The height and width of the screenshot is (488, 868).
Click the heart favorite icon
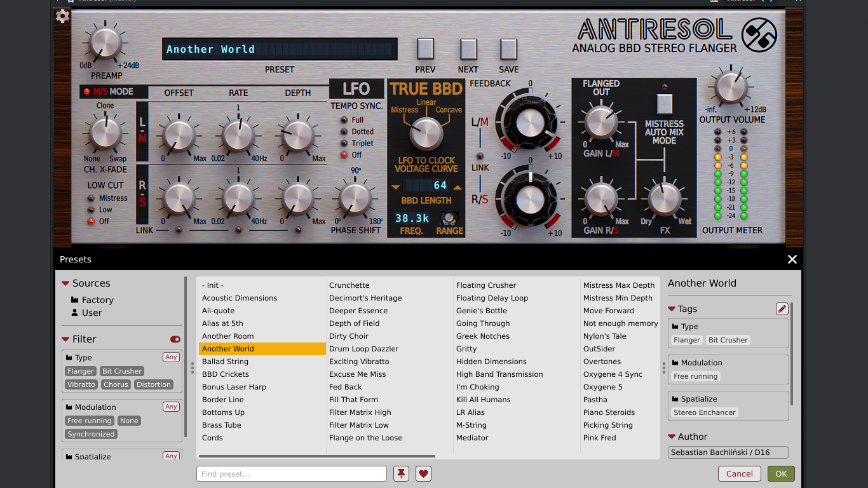424,473
